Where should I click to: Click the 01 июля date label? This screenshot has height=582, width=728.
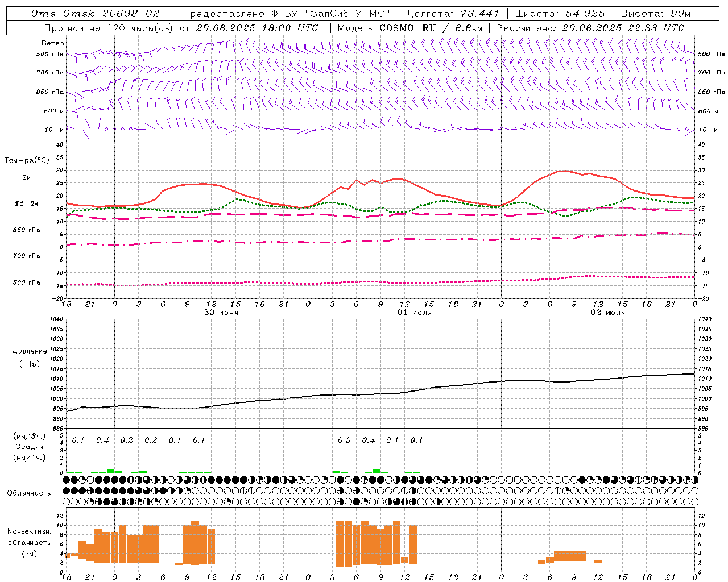coord(415,313)
